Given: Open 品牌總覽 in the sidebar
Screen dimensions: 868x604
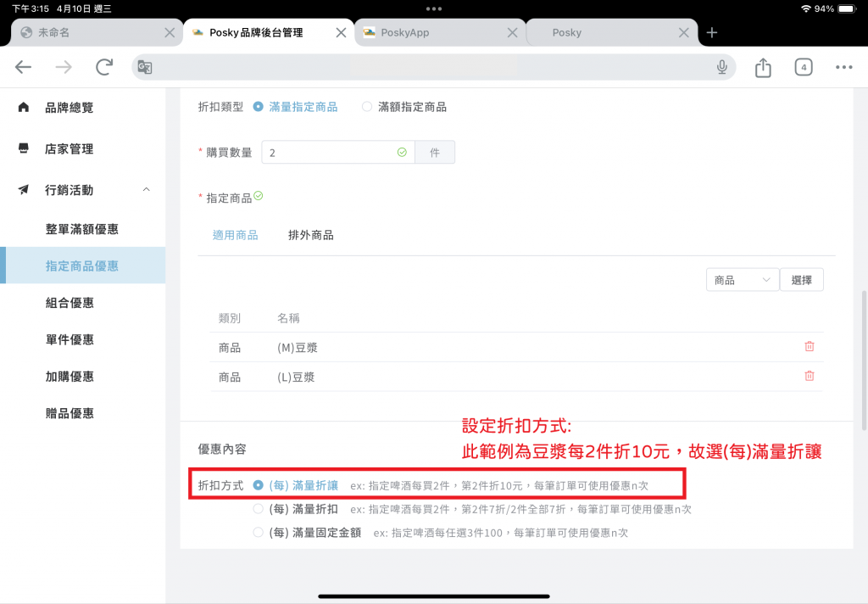Looking at the screenshot, I should click(70, 108).
